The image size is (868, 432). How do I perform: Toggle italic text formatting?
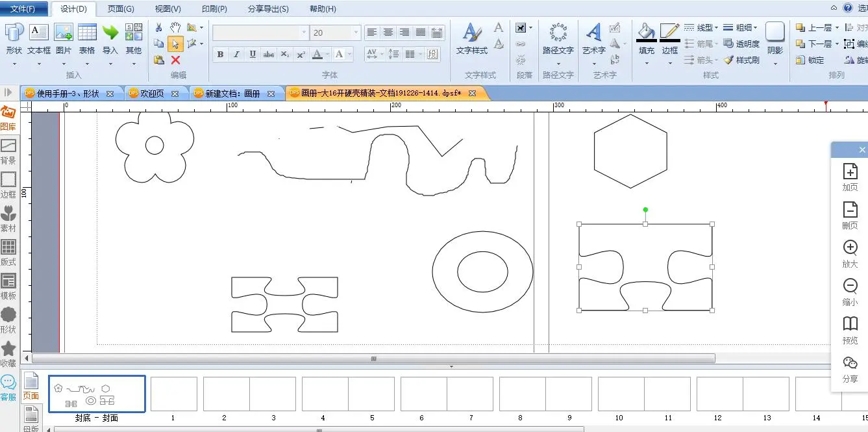[236, 55]
